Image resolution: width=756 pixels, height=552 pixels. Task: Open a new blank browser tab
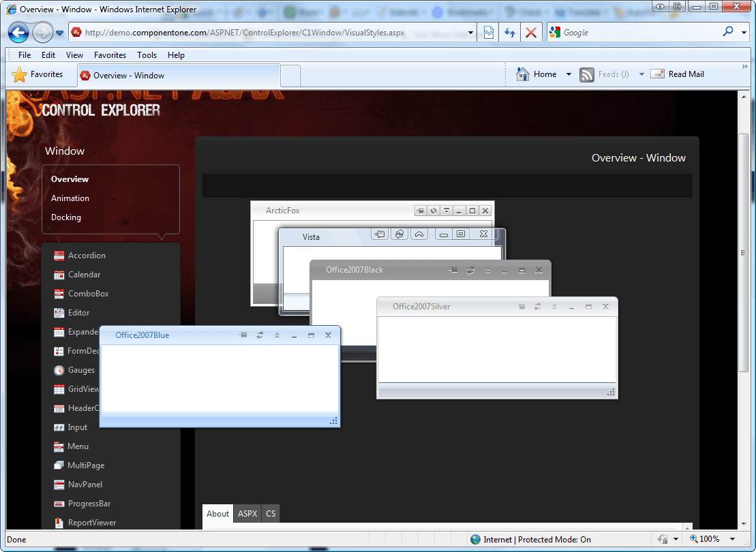(290, 76)
